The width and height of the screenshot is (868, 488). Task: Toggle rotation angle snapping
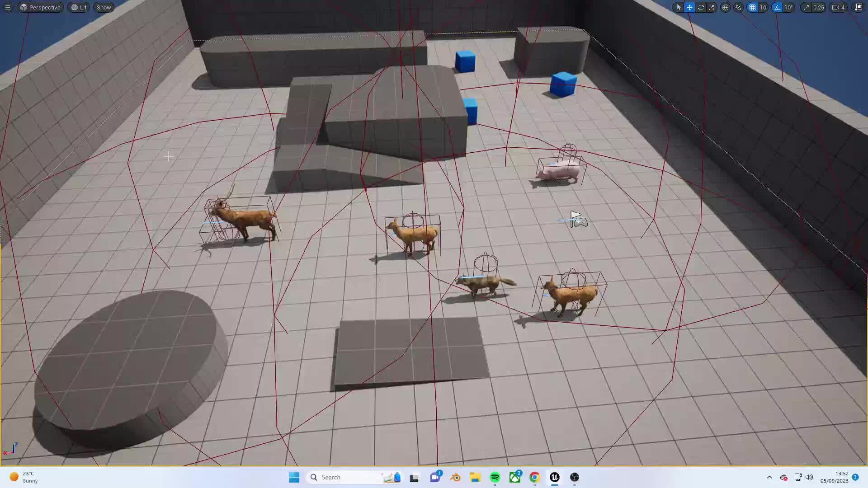click(x=777, y=7)
